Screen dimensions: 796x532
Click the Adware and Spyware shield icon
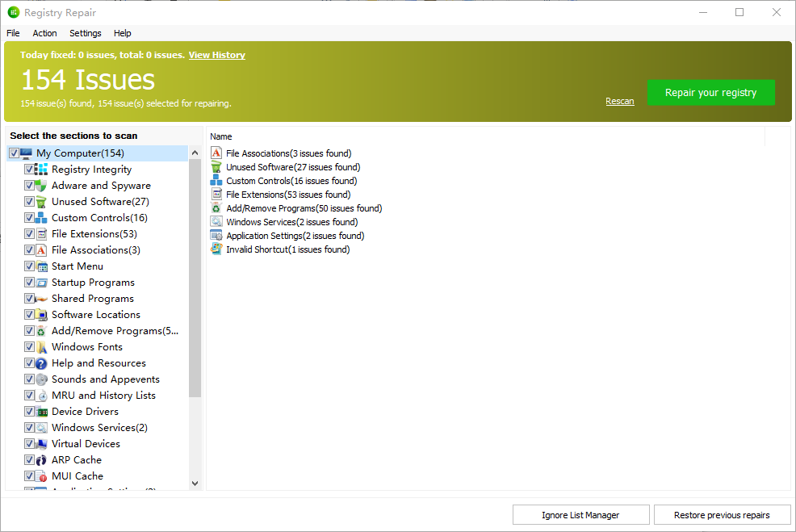tap(41, 186)
